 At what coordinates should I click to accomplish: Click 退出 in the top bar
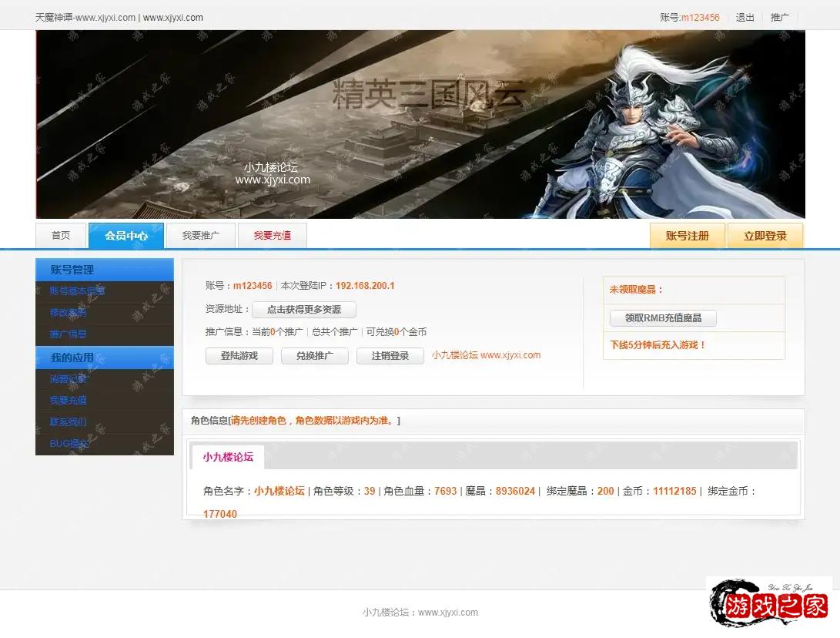745,17
